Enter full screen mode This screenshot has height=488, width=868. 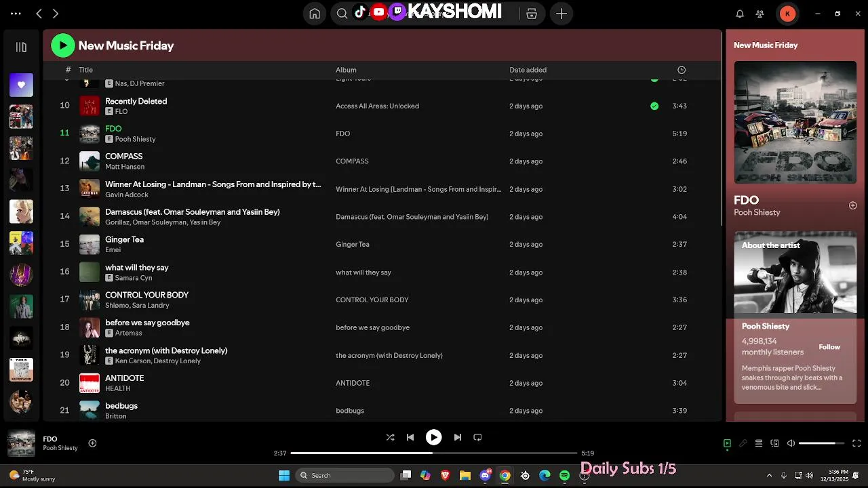856,443
